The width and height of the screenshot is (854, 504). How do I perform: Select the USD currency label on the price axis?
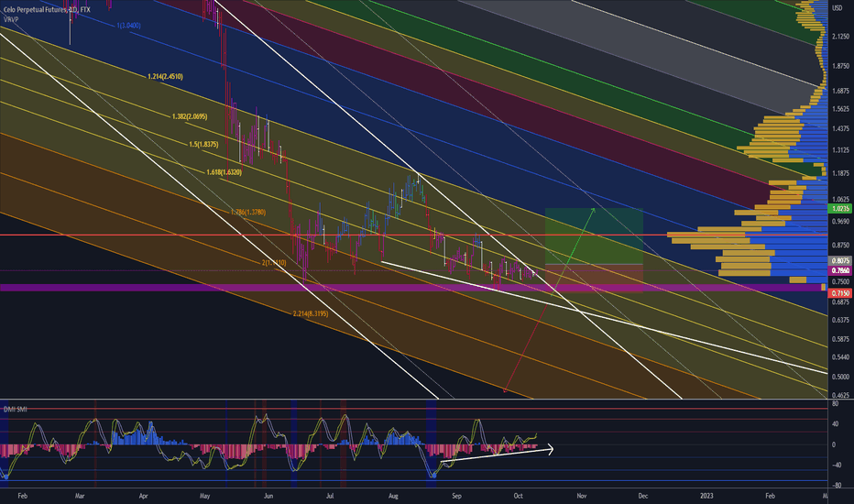(838, 7)
